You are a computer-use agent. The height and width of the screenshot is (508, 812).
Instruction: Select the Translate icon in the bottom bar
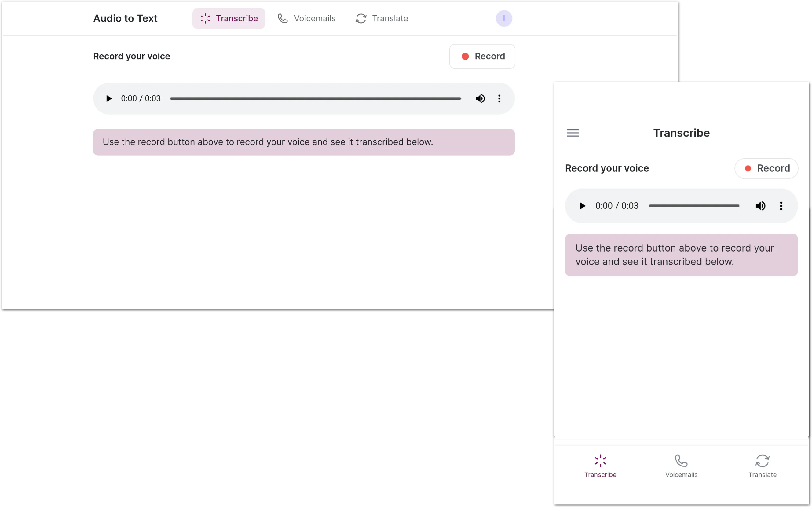(x=762, y=461)
